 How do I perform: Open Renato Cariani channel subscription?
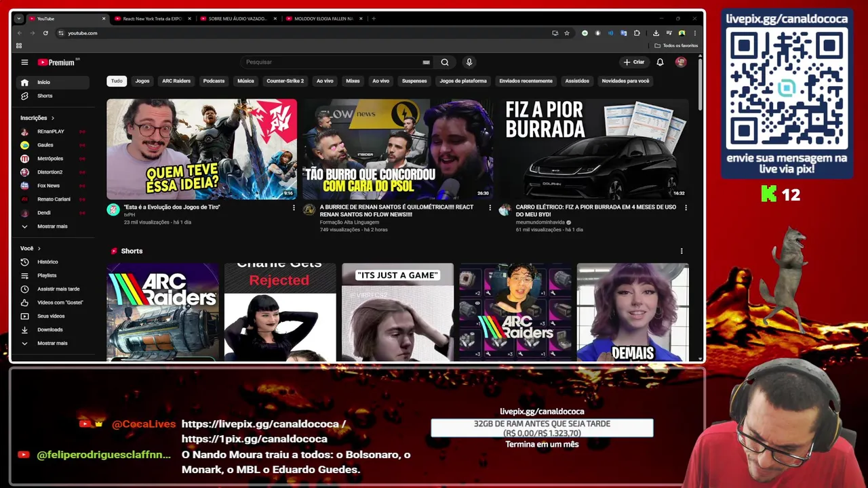point(53,199)
